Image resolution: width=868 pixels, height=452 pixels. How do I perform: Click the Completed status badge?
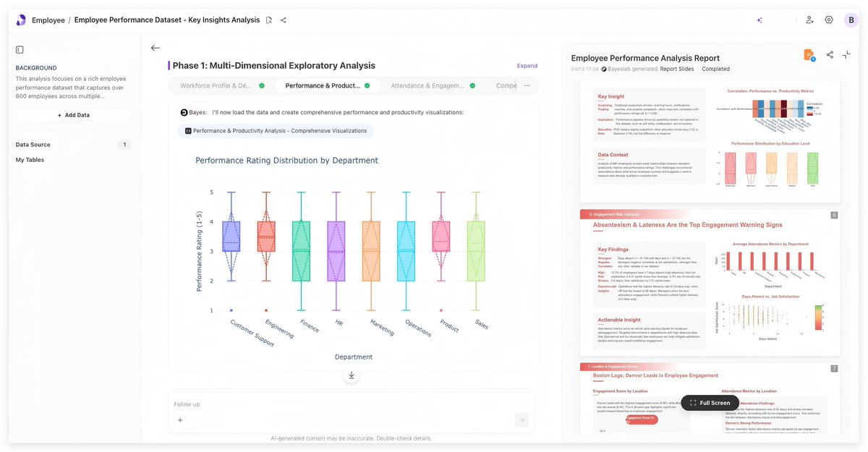click(x=715, y=69)
